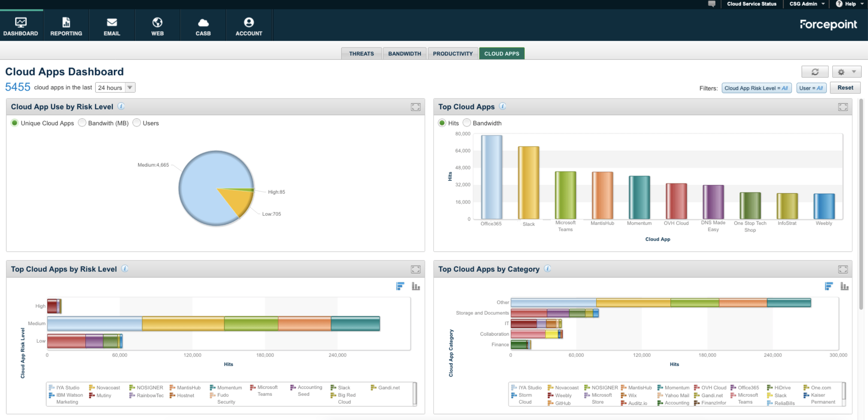Show info for Cloud App Use by Risk Level

(x=121, y=107)
